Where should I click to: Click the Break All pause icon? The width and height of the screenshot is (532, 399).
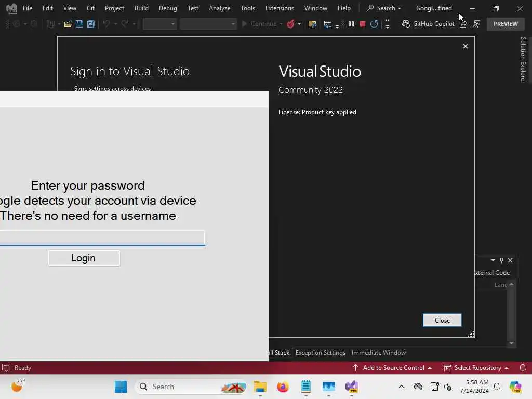[351, 24]
